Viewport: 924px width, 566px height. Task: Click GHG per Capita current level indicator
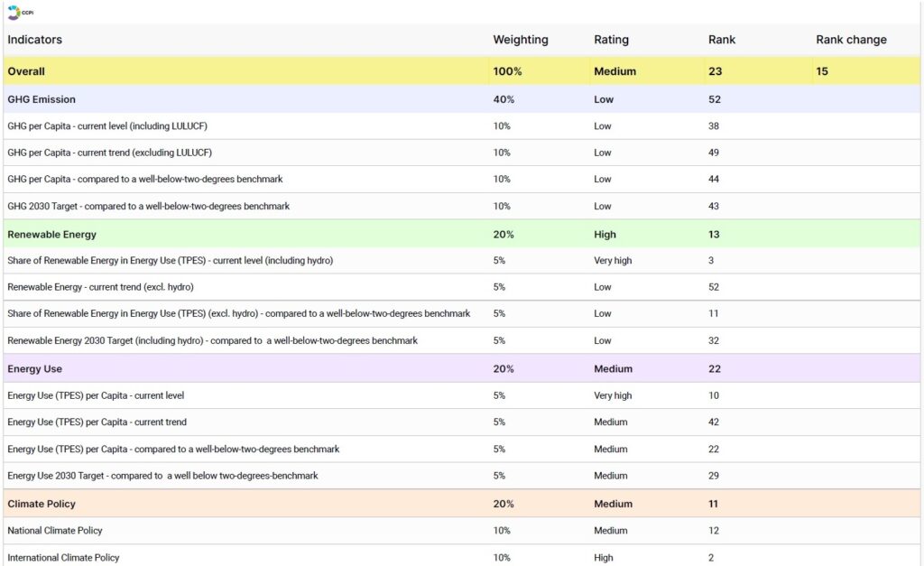coord(109,126)
